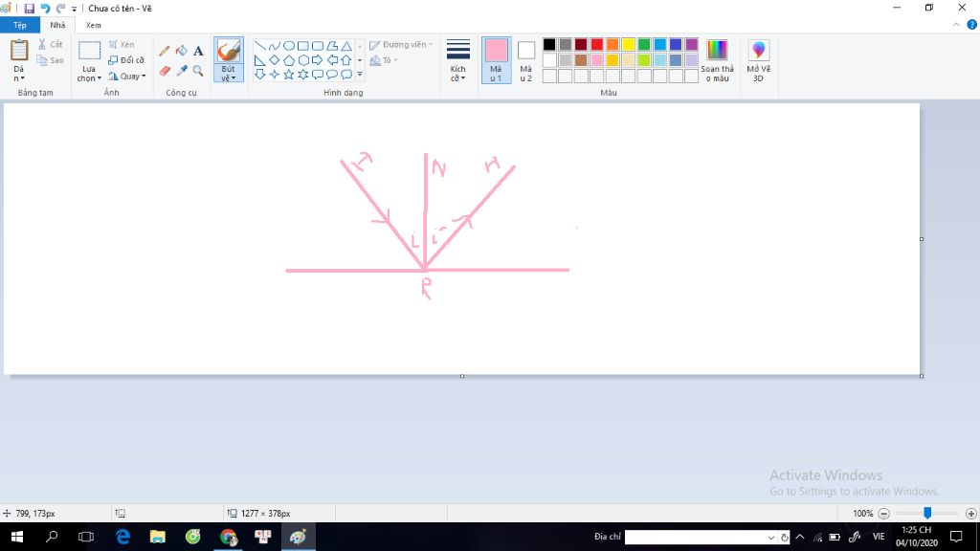Select the Text tool
The height and width of the screenshot is (551, 980).
pyautogui.click(x=198, y=51)
